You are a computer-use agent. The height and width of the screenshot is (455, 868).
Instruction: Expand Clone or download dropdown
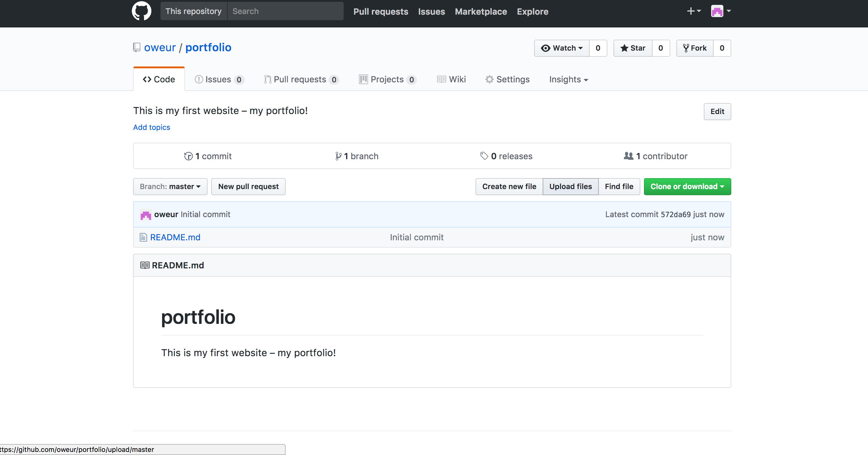[x=687, y=187]
